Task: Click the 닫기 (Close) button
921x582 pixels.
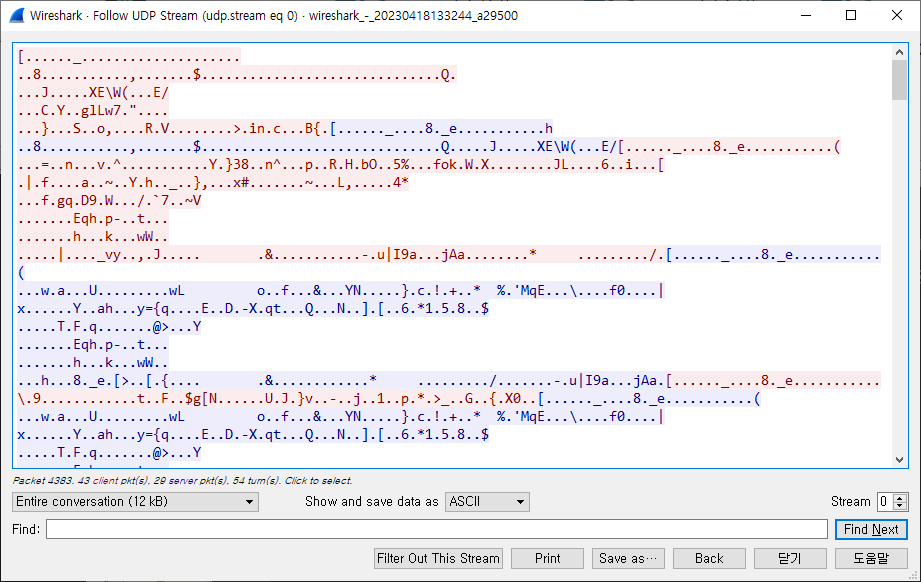Action: point(790,559)
